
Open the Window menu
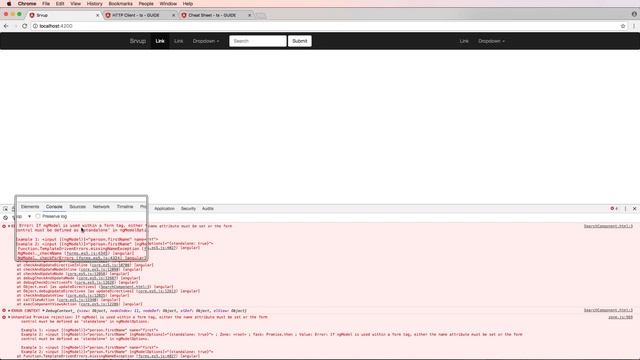point(168,4)
